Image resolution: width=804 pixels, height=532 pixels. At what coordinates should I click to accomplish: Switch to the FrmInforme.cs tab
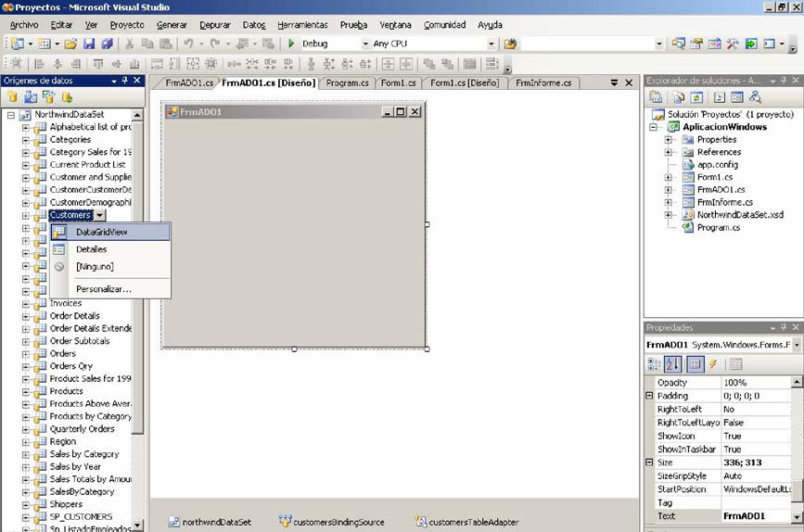tap(543, 83)
